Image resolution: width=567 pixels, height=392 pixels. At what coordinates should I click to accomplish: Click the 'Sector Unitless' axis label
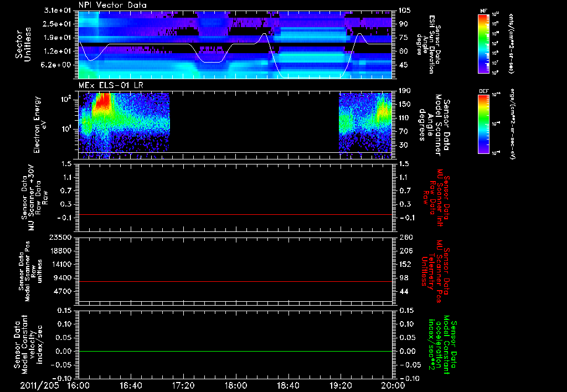coord(23,44)
